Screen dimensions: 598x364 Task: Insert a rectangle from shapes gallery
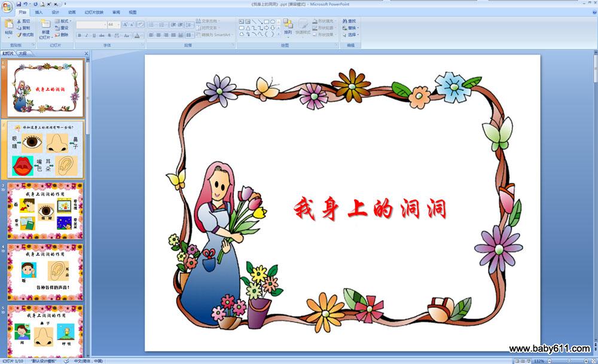point(267,22)
